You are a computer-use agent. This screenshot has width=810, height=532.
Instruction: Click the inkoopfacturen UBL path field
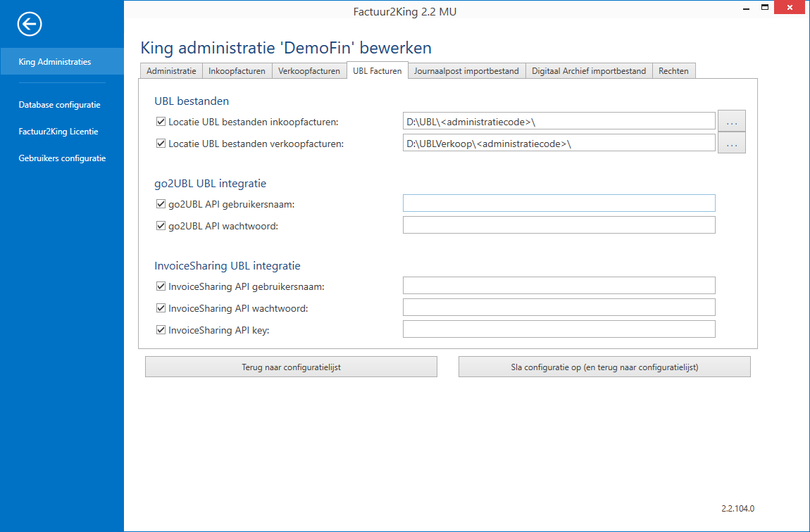click(x=559, y=122)
